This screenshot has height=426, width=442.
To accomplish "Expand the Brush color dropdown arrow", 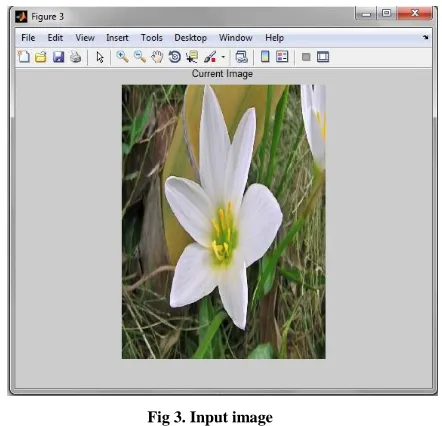I will (223, 57).
